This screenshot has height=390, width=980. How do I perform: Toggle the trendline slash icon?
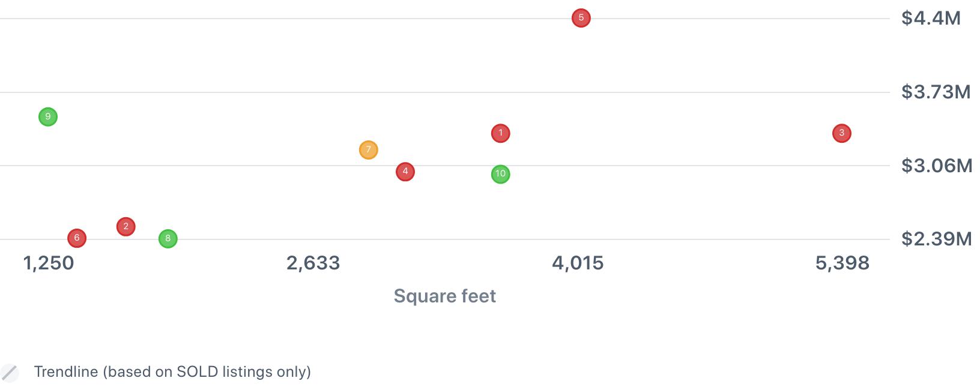tap(9, 373)
